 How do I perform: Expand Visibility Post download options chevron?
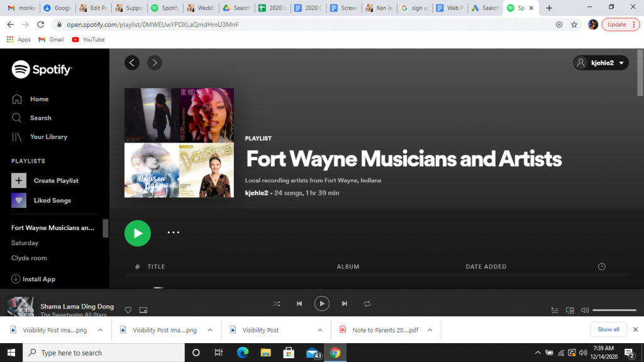[320, 330]
